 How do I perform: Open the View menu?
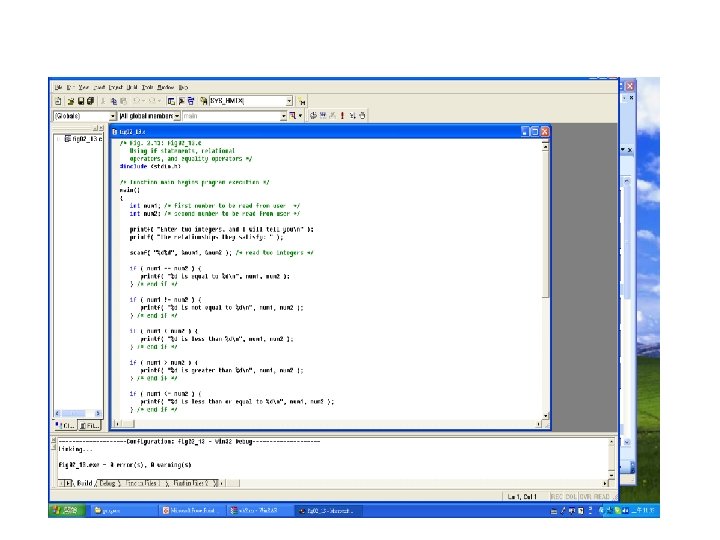(84, 87)
